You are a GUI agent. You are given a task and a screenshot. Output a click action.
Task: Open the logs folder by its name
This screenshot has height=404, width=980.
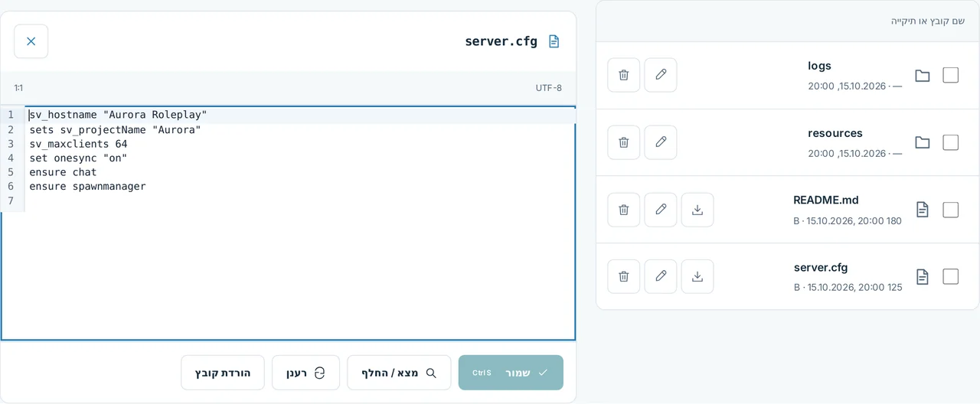tap(819, 66)
